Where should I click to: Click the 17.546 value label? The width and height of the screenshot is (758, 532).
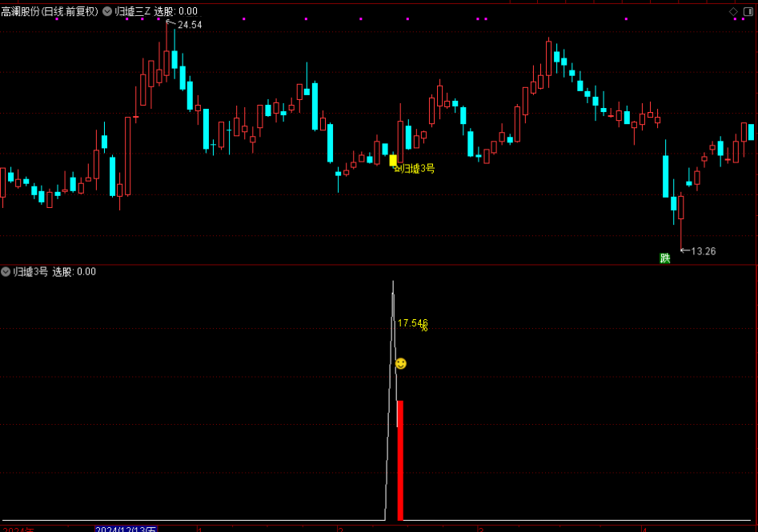point(412,323)
